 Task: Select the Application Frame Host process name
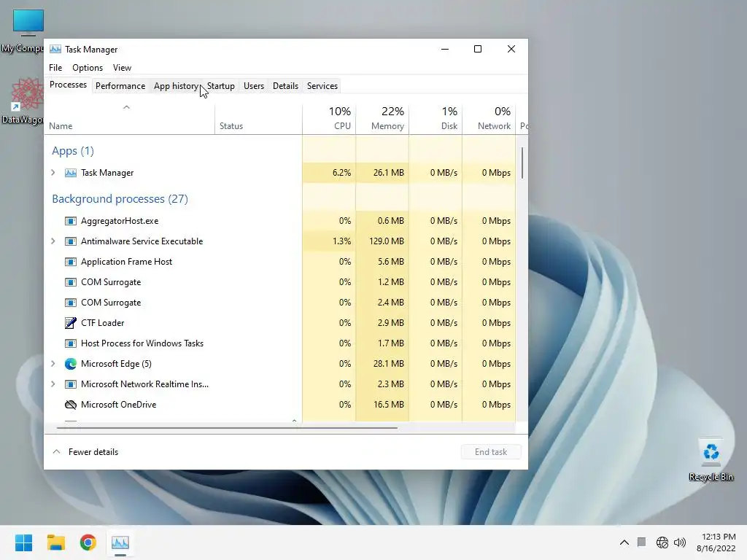[x=126, y=262]
